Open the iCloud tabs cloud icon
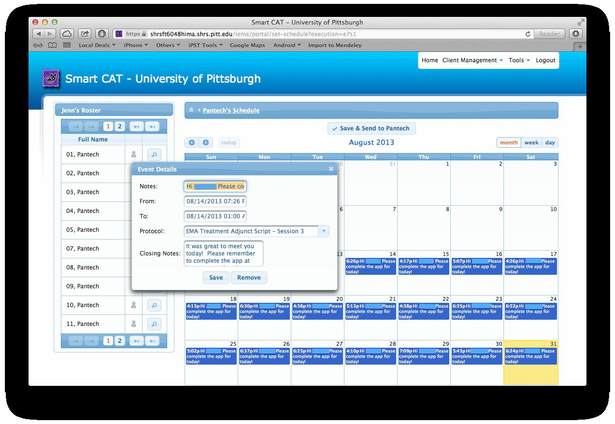The height and width of the screenshot is (424, 615). (67, 34)
